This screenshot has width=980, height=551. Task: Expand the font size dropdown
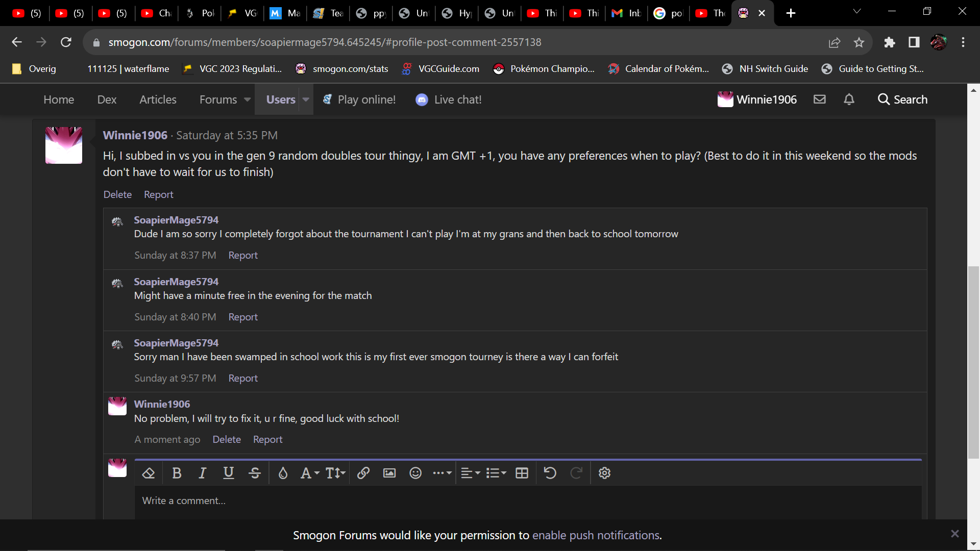335,473
